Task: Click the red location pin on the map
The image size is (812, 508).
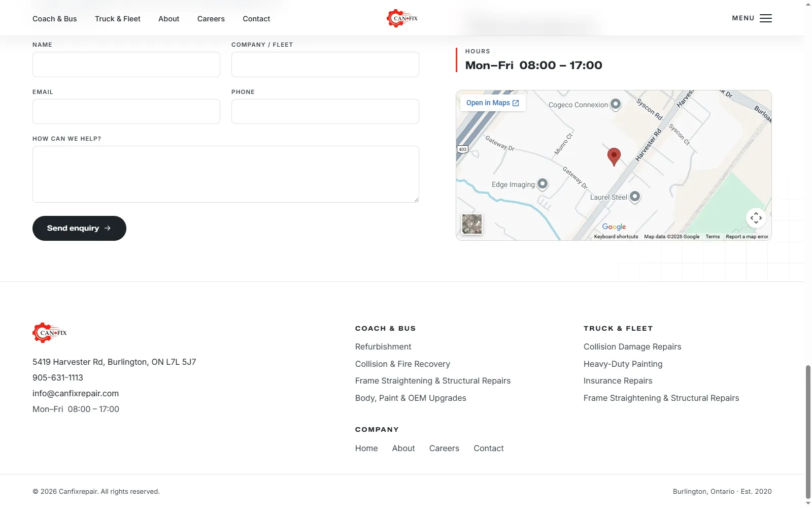Action: click(614, 157)
